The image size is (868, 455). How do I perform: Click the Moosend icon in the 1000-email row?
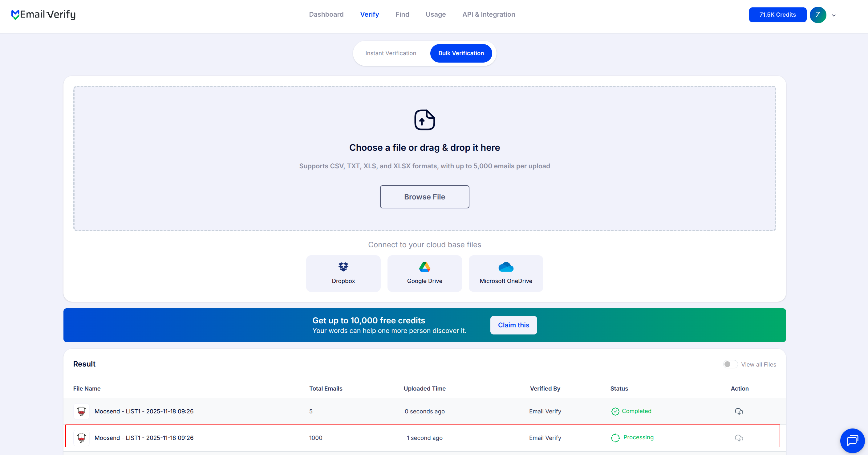(81, 438)
